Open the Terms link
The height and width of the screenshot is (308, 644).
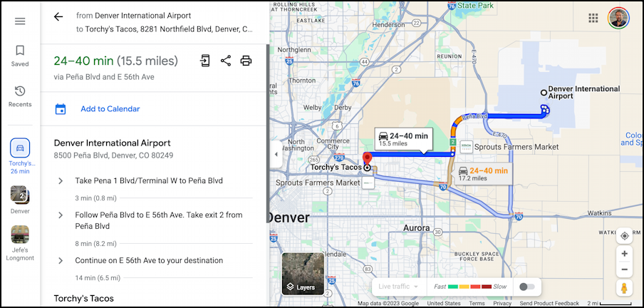[477, 304]
